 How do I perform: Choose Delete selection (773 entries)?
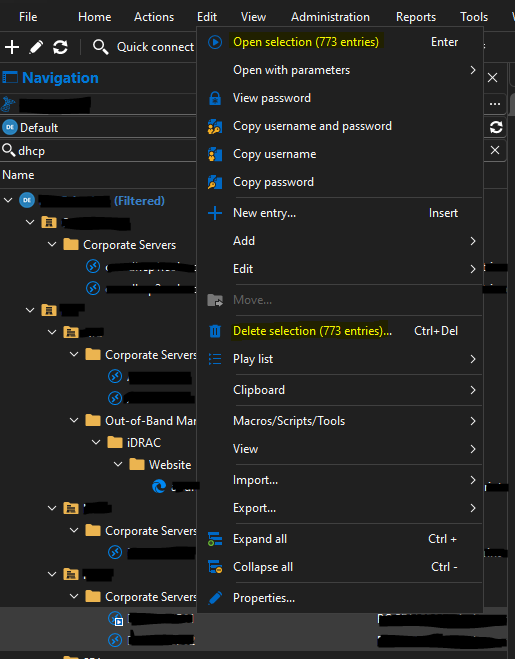click(340, 331)
